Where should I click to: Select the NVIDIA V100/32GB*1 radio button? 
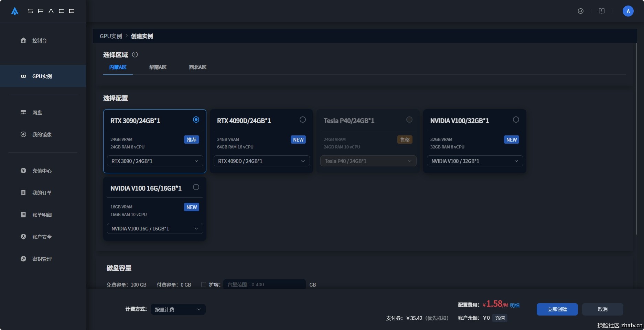pos(516,120)
